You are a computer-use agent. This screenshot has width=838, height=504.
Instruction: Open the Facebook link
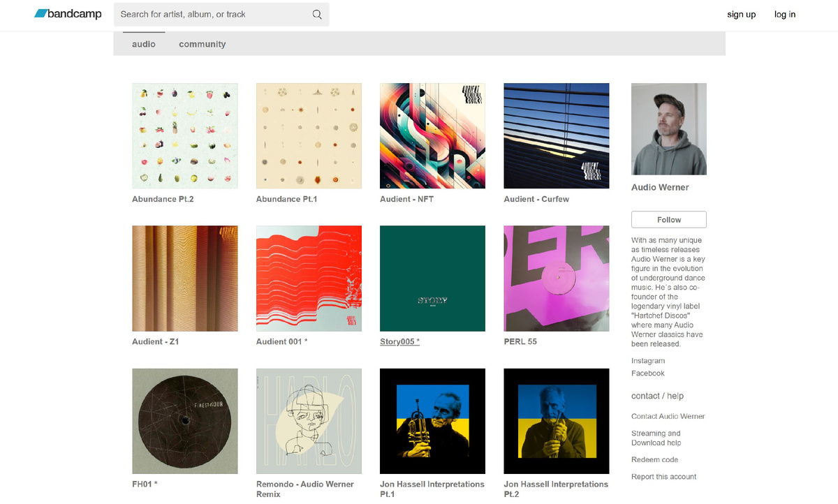pos(648,373)
